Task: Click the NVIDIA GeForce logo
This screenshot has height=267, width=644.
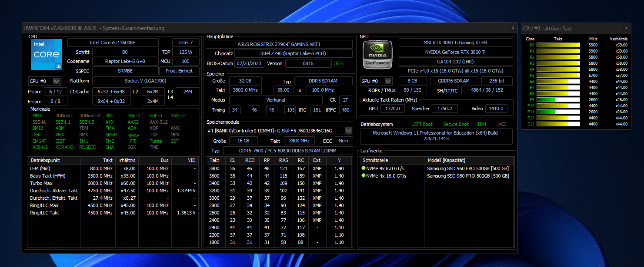Action: [x=378, y=54]
